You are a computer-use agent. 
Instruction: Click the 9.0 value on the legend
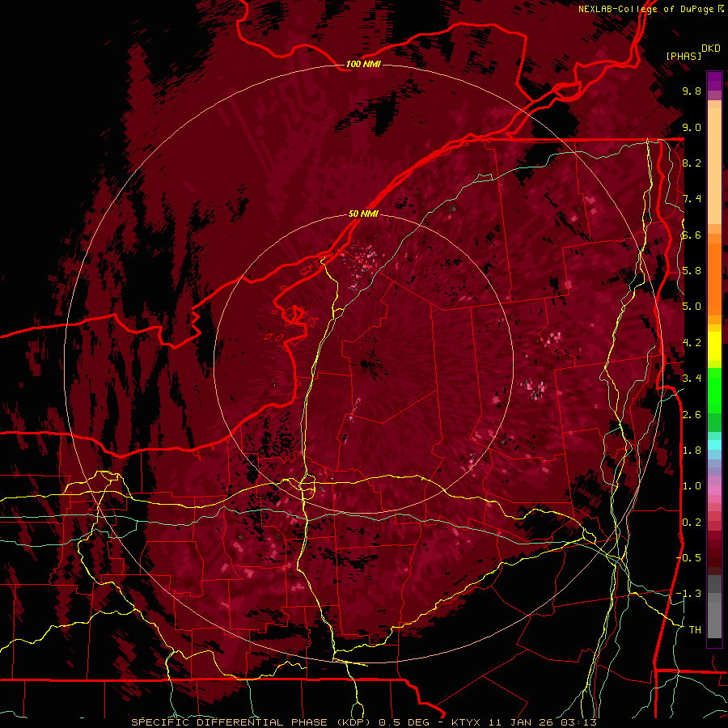692,127
